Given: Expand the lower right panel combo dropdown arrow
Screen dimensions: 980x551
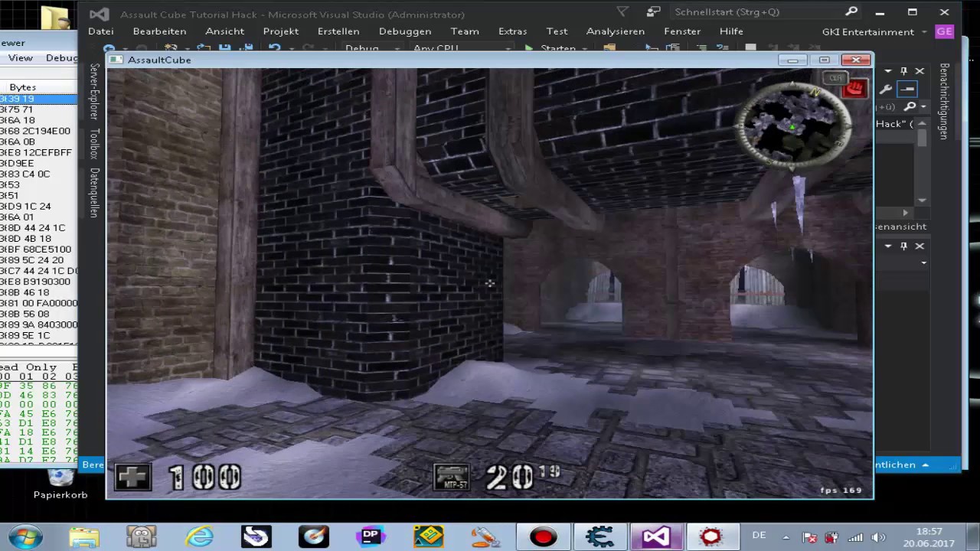Looking at the screenshot, I should pyautogui.click(x=924, y=263).
